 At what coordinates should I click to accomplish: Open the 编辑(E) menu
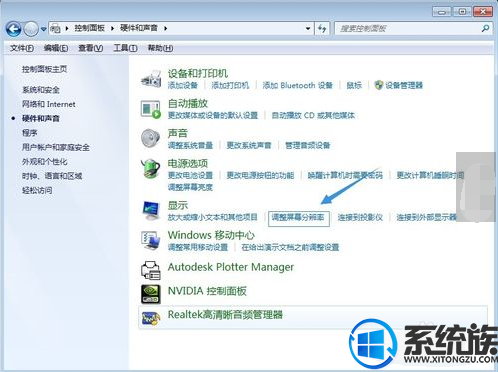point(56,48)
